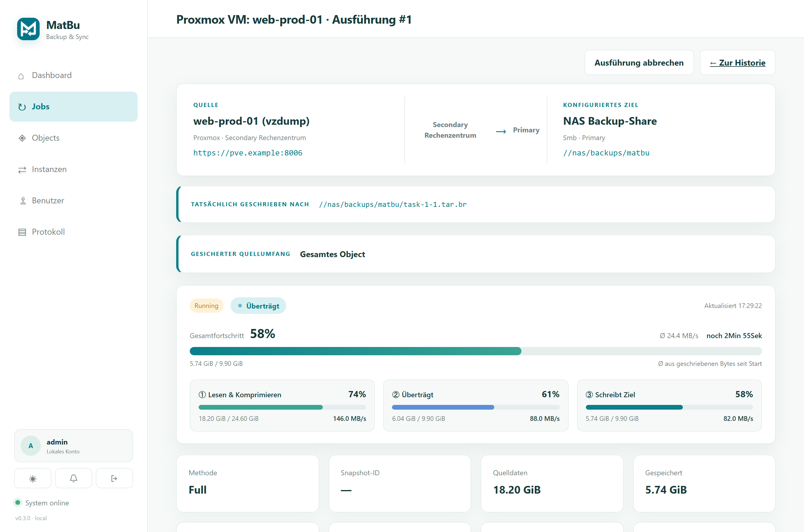Click the logout icon button

(x=114, y=479)
